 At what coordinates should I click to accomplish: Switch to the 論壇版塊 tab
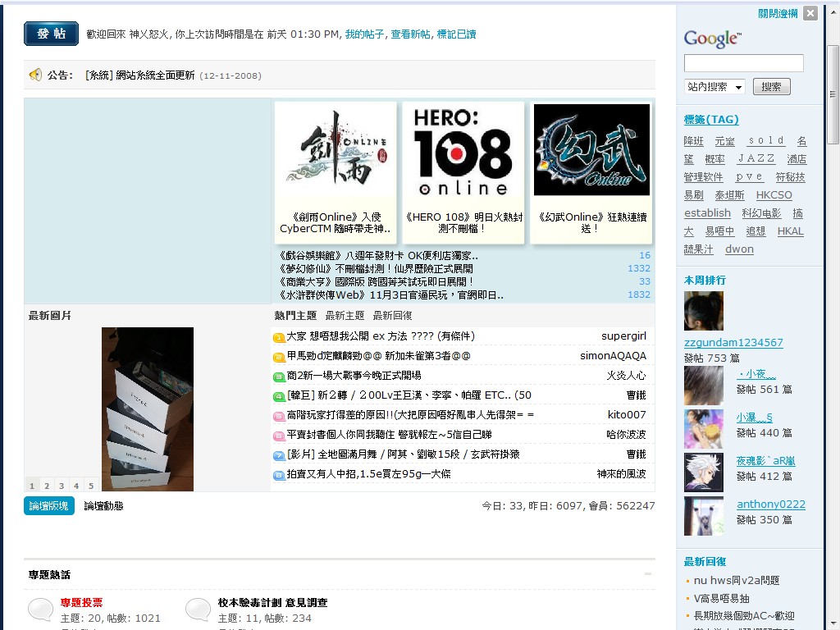pos(48,505)
